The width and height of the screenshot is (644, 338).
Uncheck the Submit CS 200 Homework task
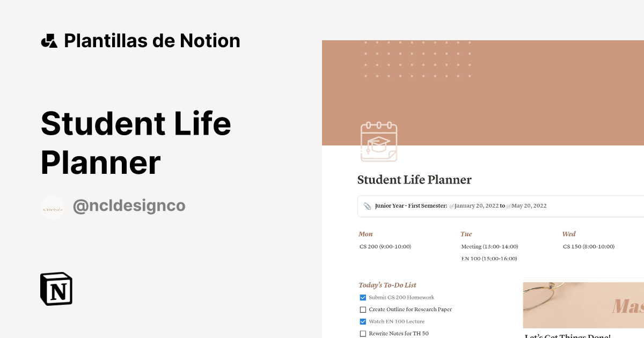point(363,297)
